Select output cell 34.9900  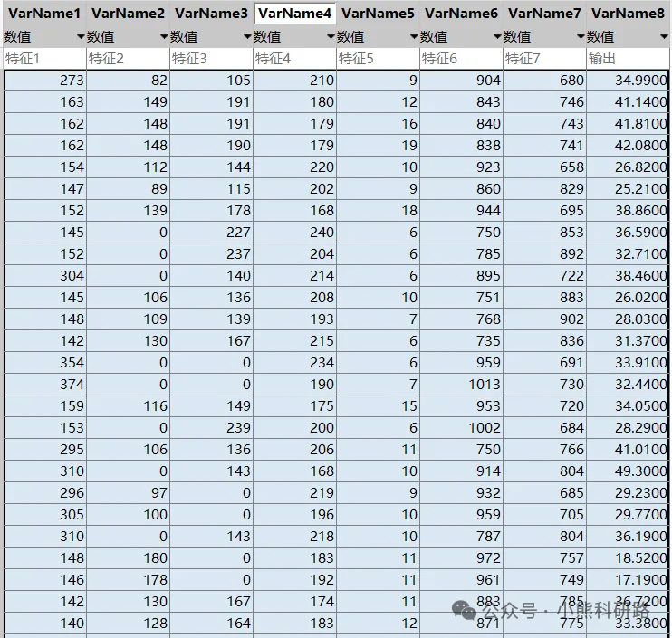point(628,81)
